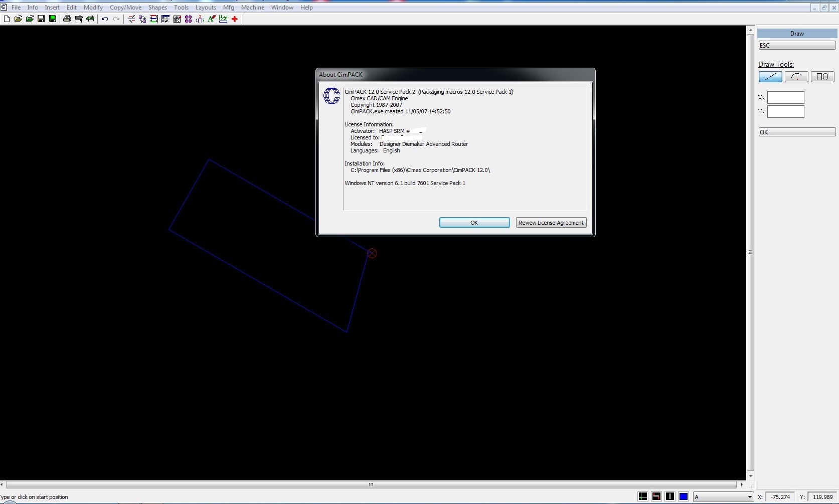Click OK in About CimPACK dialog
839x504 pixels.
click(x=474, y=223)
